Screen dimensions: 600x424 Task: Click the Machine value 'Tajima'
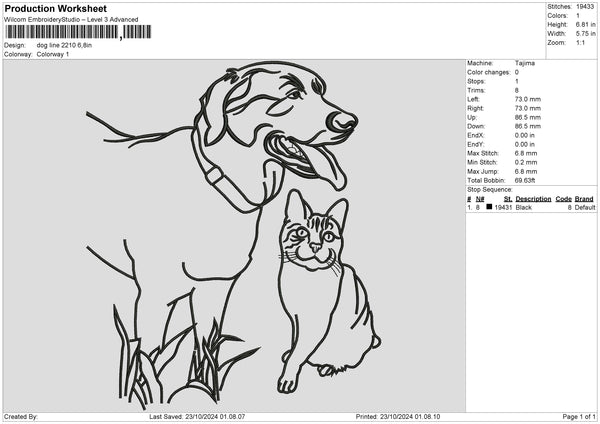pos(525,63)
